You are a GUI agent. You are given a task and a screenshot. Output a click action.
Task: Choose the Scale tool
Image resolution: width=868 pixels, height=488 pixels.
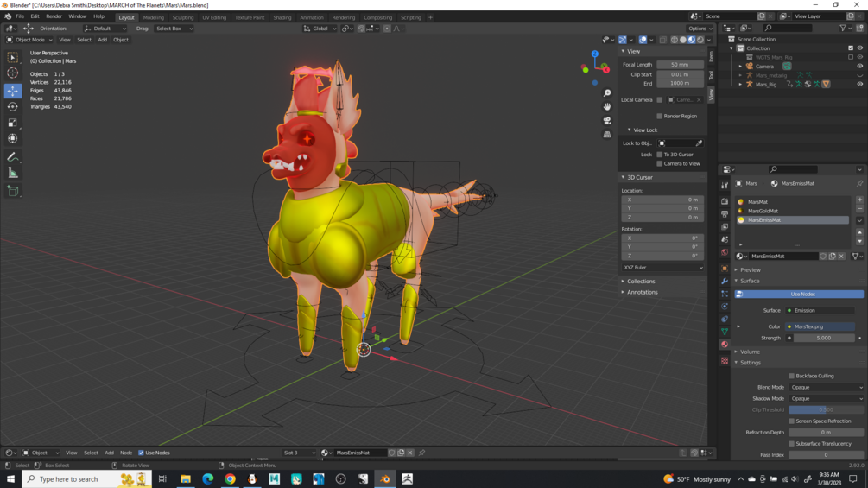12,123
